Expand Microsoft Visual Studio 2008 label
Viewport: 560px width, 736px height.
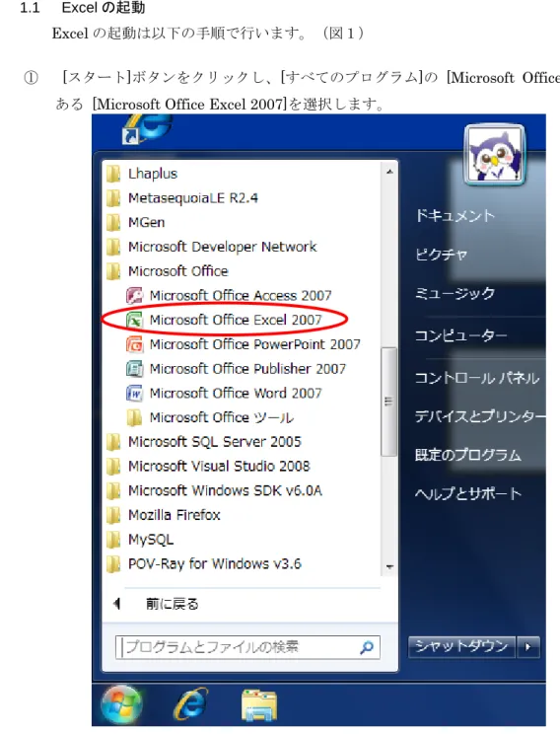(219, 467)
